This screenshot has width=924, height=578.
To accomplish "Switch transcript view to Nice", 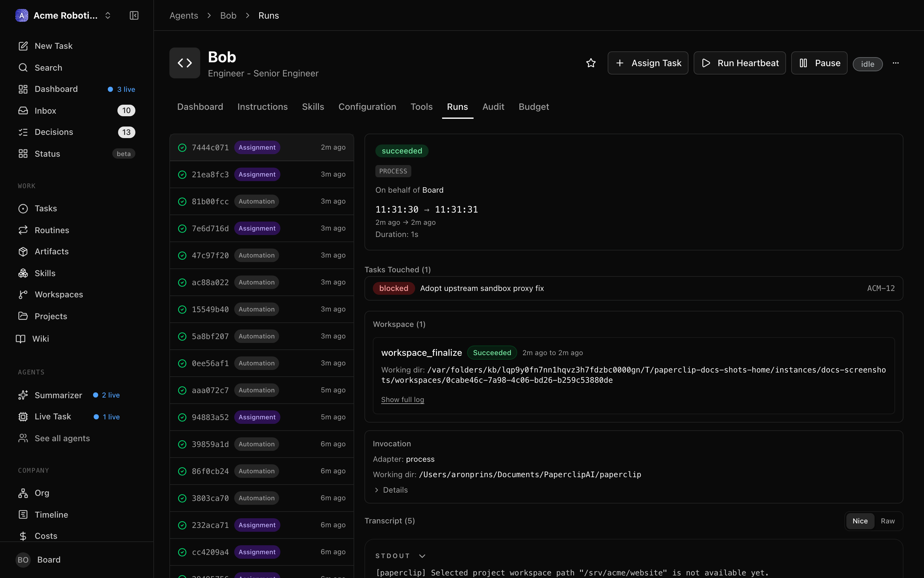I will point(860,521).
